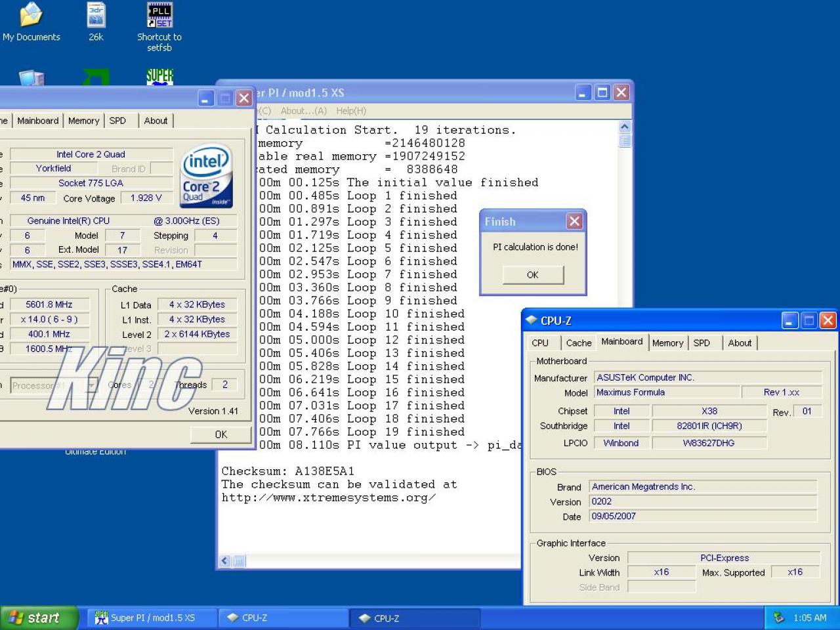Click the 'Checksum: A138E5A1' line in Super PI
The image size is (840, 630).
(x=288, y=471)
